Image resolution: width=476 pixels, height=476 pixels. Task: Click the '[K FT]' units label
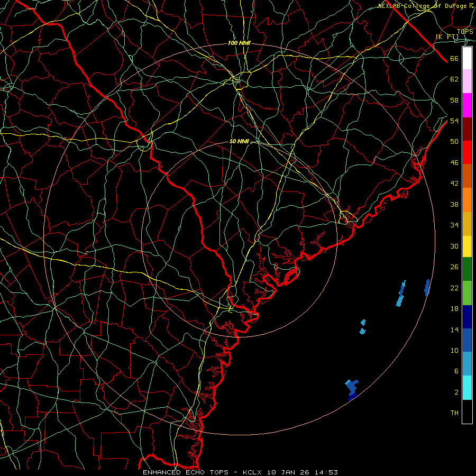pos(447,37)
